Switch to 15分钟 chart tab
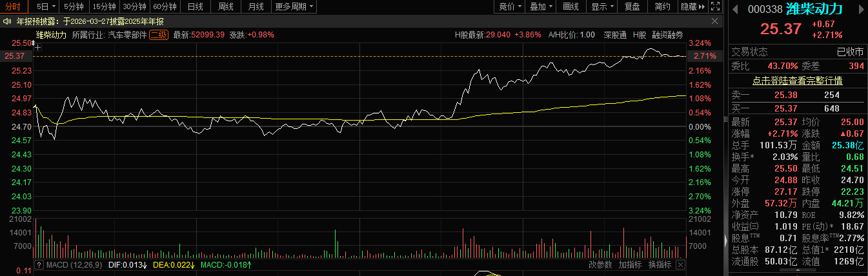 pos(104,7)
